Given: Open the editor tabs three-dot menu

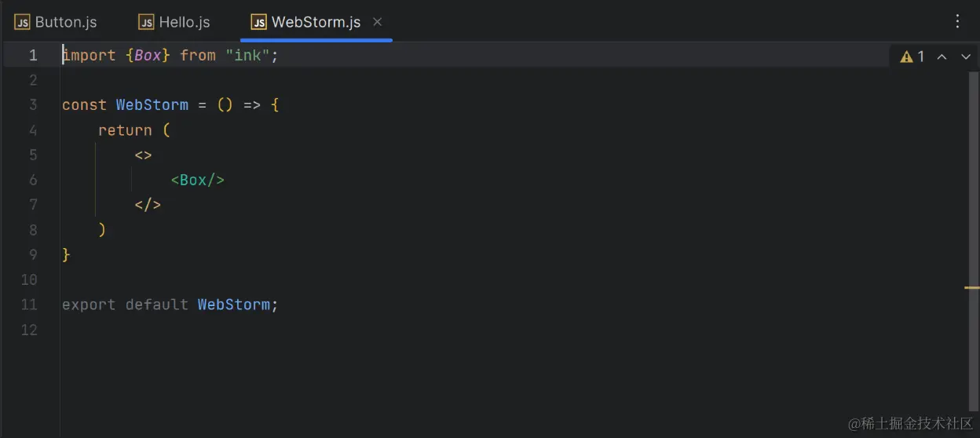Looking at the screenshot, I should coord(957,22).
